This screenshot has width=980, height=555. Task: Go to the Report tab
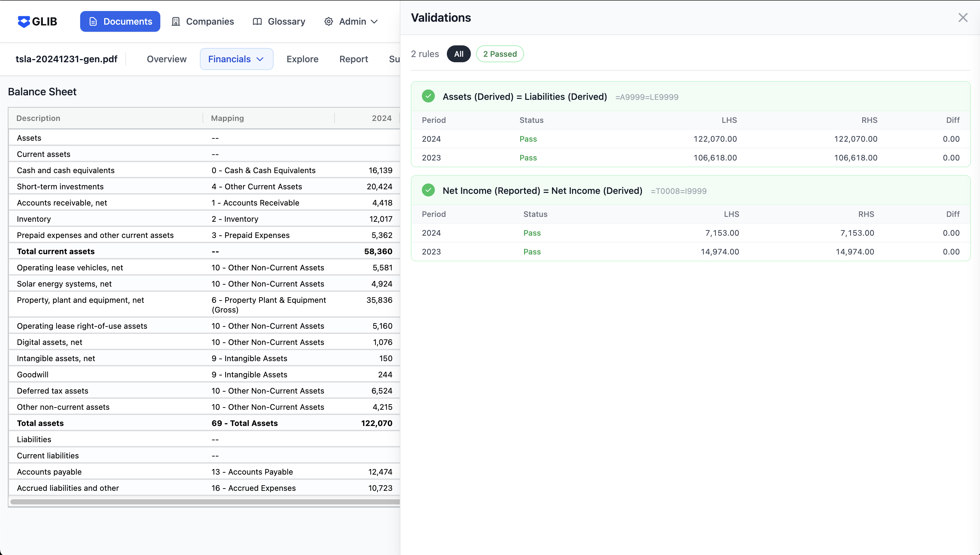click(x=353, y=59)
